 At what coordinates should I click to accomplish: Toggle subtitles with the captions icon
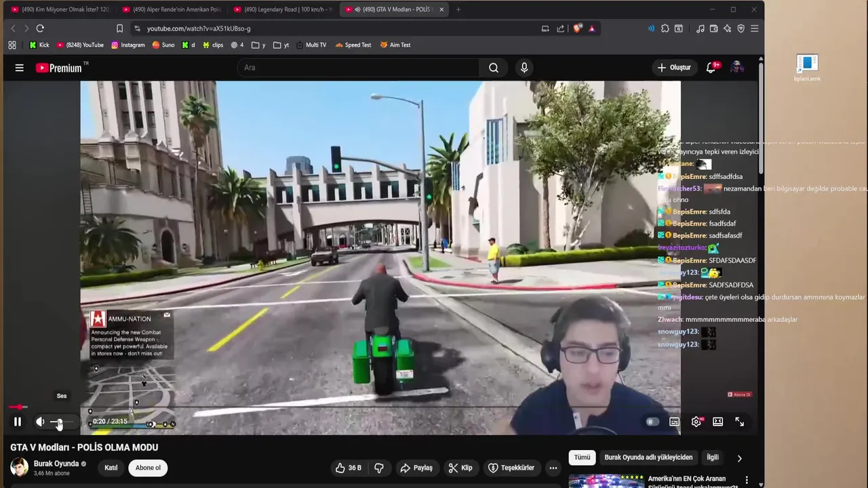coord(674,422)
